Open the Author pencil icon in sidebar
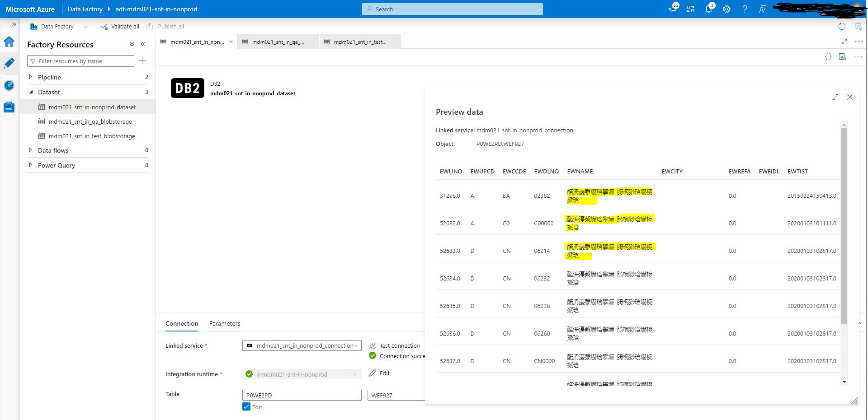The height and width of the screenshot is (420, 868). tap(9, 63)
